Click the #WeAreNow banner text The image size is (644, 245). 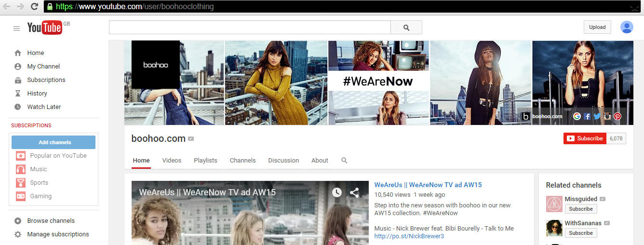pyautogui.click(x=378, y=82)
